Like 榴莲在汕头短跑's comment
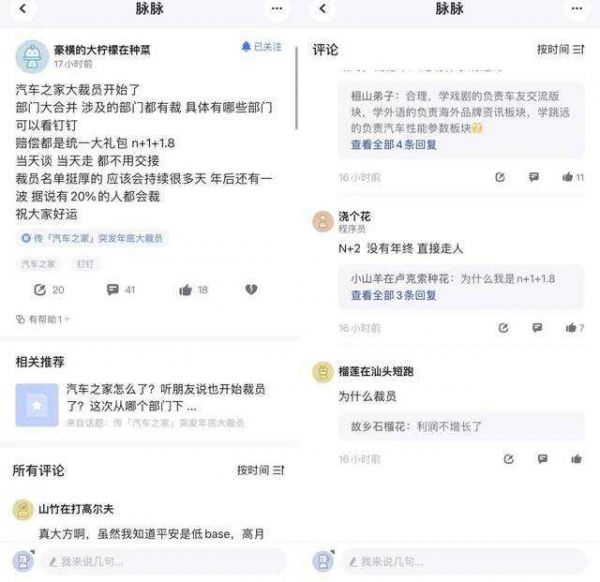The height and width of the screenshot is (582, 600). tap(577, 459)
